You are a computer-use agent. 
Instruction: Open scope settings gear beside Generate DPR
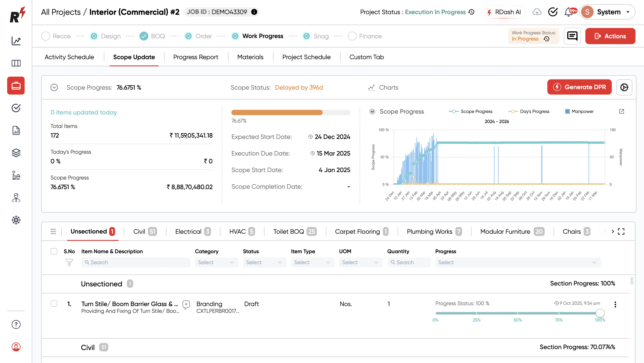click(x=624, y=87)
